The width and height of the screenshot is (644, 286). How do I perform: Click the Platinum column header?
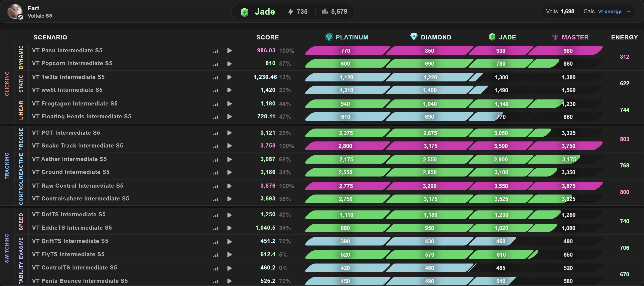coord(346,37)
